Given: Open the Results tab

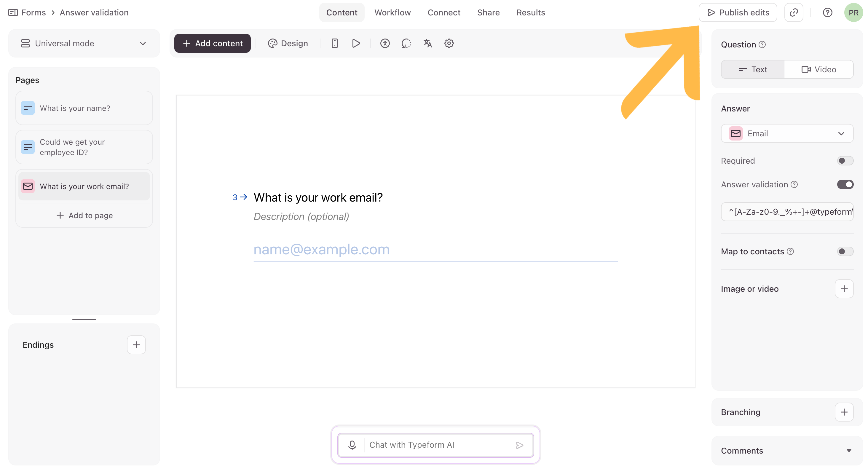Looking at the screenshot, I should click(530, 12).
